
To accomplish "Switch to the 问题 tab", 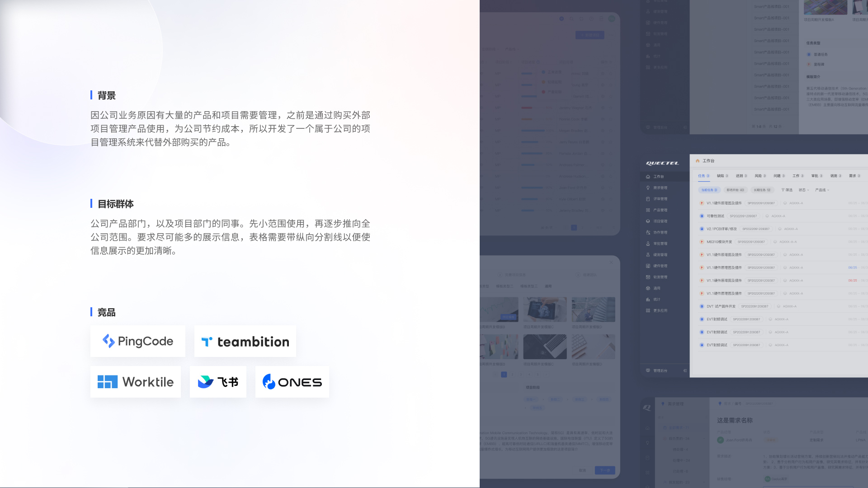I will pyautogui.click(x=779, y=176).
